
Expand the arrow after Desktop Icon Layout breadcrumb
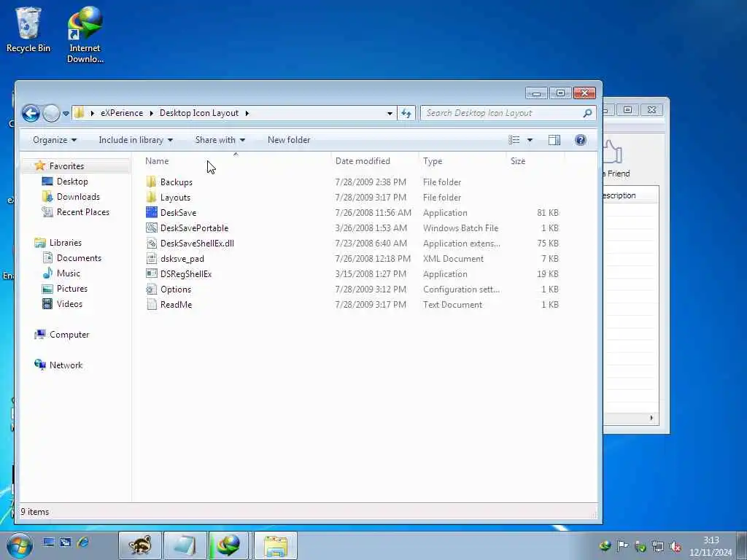(247, 113)
